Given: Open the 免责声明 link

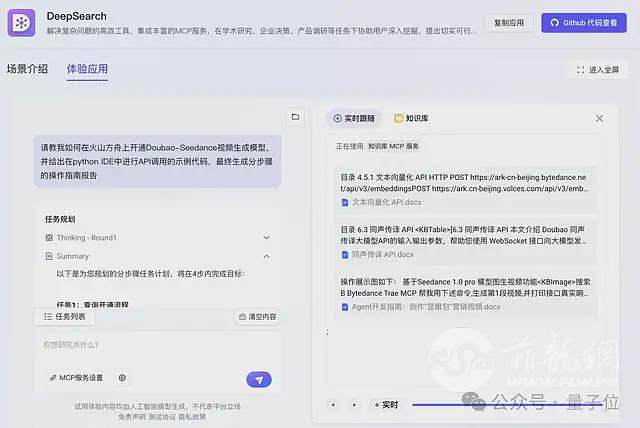Looking at the screenshot, I should point(131,417).
